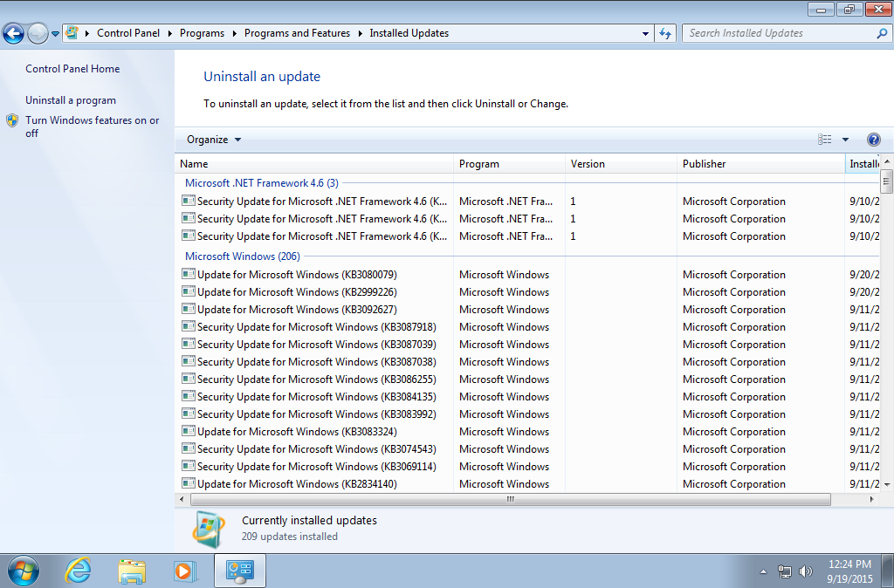The width and height of the screenshot is (894, 588).
Task: Click the Control Panel taskbar button
Action: coord(240,571)
